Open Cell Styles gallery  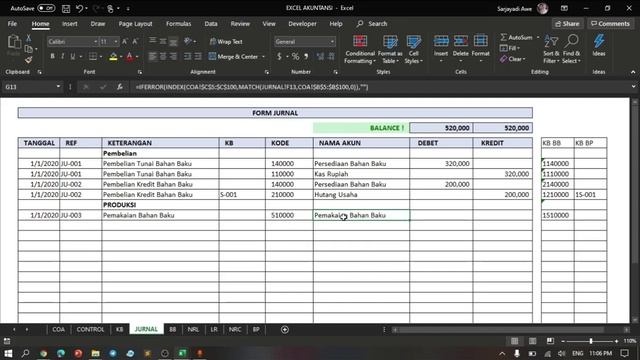click(x=413, y=49)
